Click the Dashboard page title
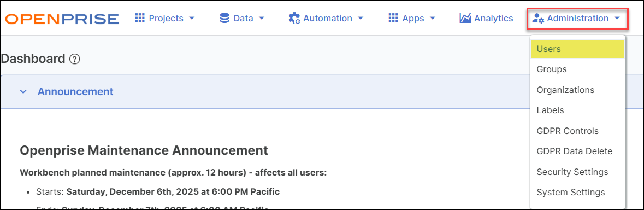The image size is (644, 210). (x=33, y=59)
